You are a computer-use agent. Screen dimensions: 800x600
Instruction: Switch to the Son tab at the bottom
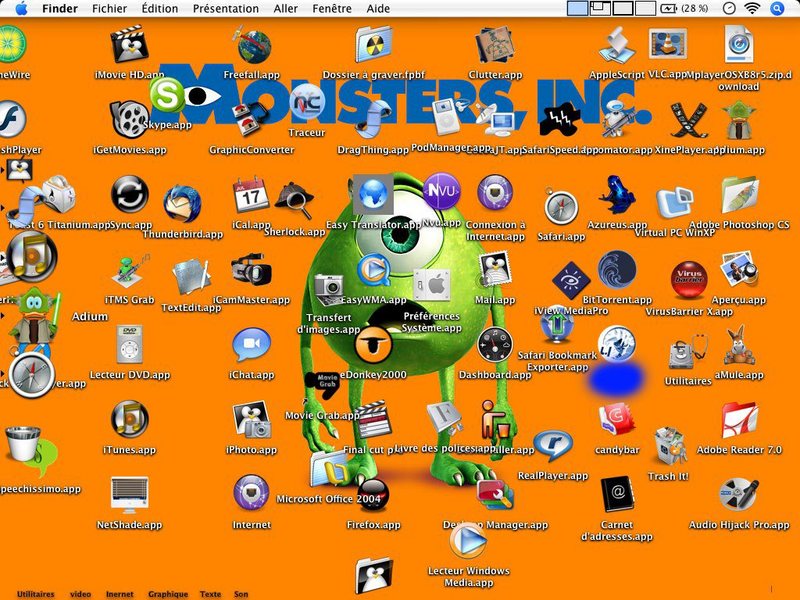click(241, 594)
